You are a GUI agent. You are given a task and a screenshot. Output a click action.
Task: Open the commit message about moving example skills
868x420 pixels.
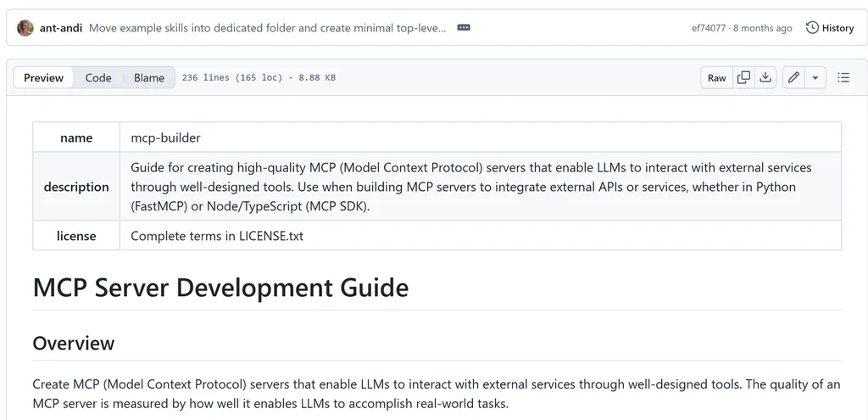(x=267, y=28)
